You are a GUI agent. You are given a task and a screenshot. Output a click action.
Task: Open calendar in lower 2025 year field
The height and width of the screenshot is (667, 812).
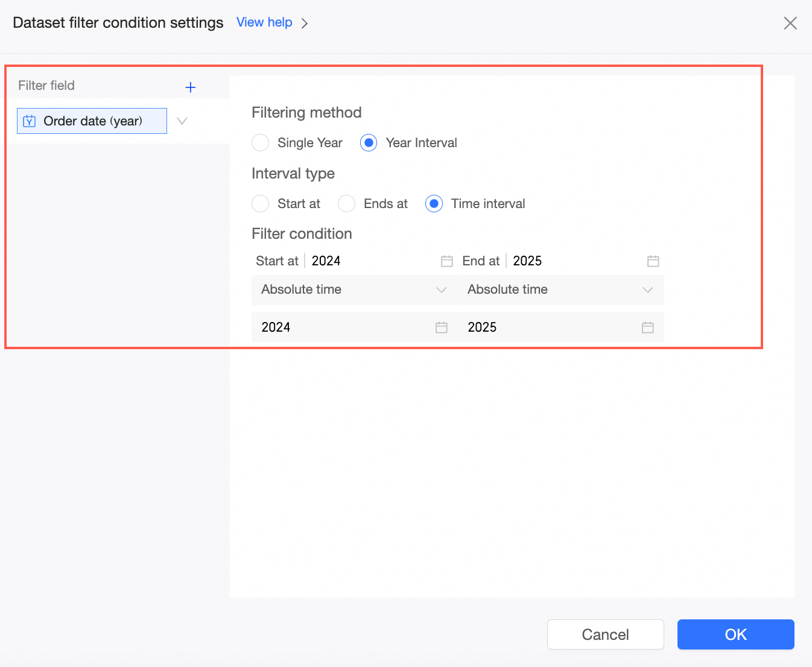[648, 327]
